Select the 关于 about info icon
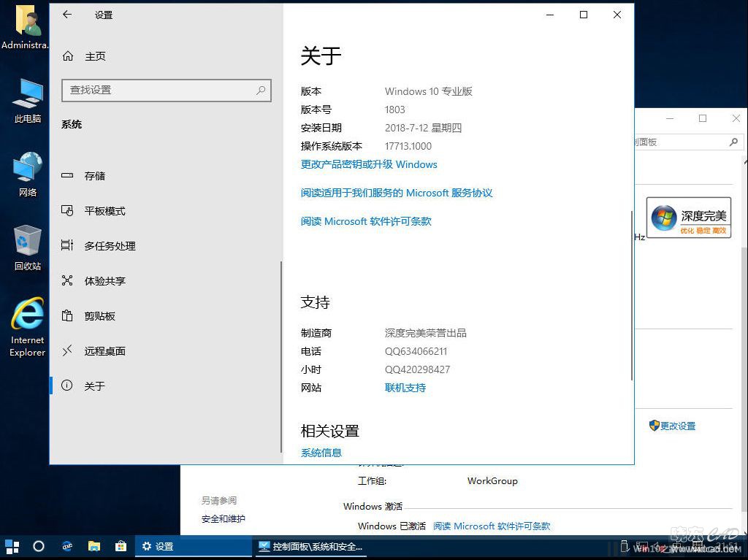The image size is (748, 560). (67, 386)
